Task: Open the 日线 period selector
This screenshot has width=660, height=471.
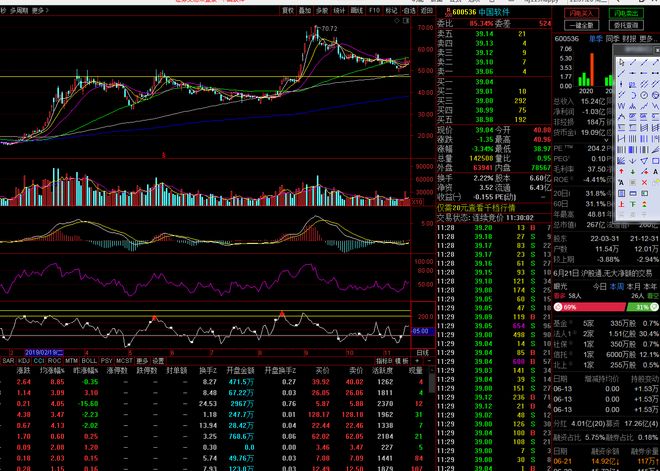Action: click(x=421, y=352)
